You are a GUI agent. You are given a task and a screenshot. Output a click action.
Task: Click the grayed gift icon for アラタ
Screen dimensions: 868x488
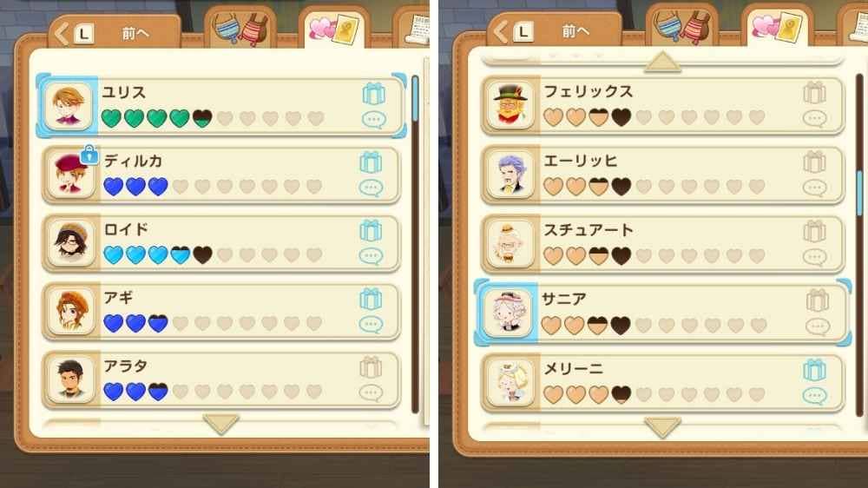coord(371,367)
